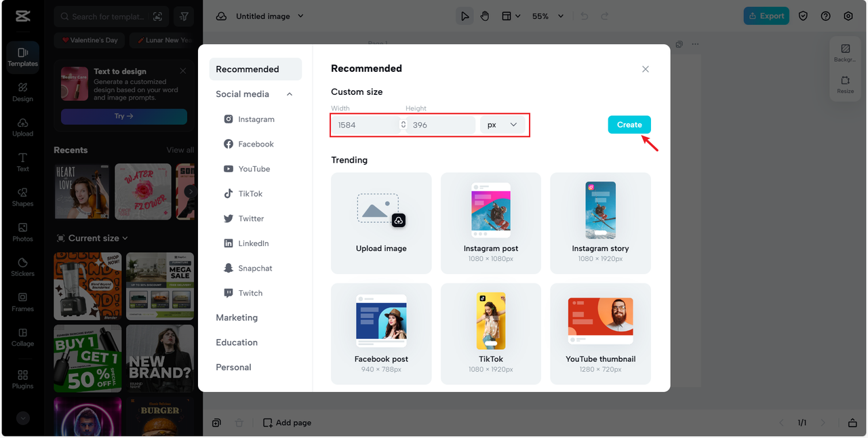The image size is (868, 438).
Task: Open the help question mark icon
Action: [x=825, y=16]
